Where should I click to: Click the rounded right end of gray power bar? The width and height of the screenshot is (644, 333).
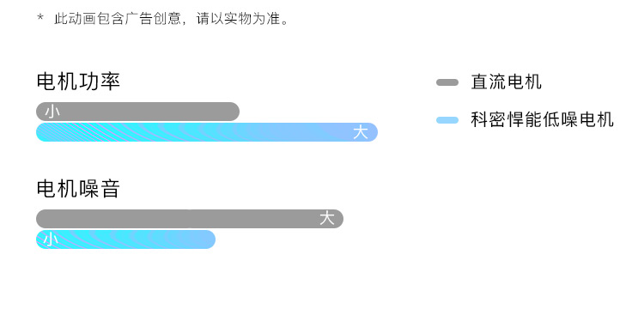[x=234, y=112]
